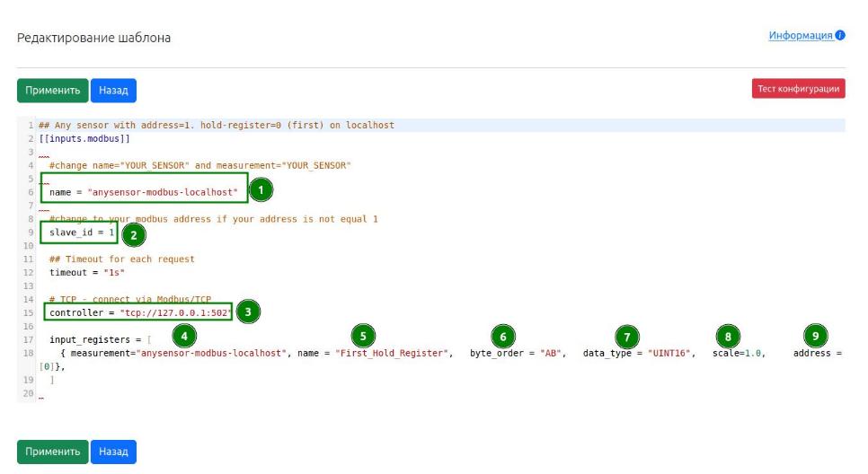Click the info icon next to Информация
This screenshot has width=868, height=474.
click(840, 36)
